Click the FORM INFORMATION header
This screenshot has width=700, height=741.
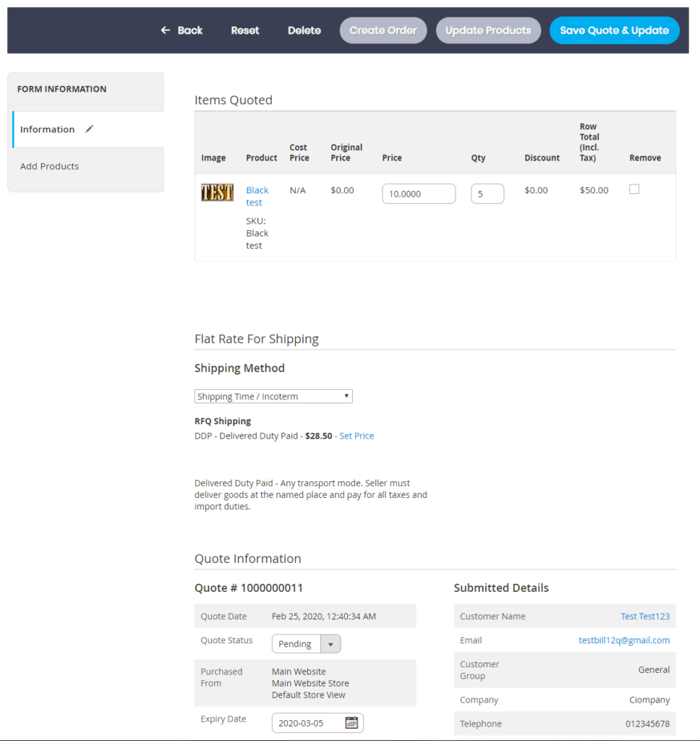click(x=62, y=89)
